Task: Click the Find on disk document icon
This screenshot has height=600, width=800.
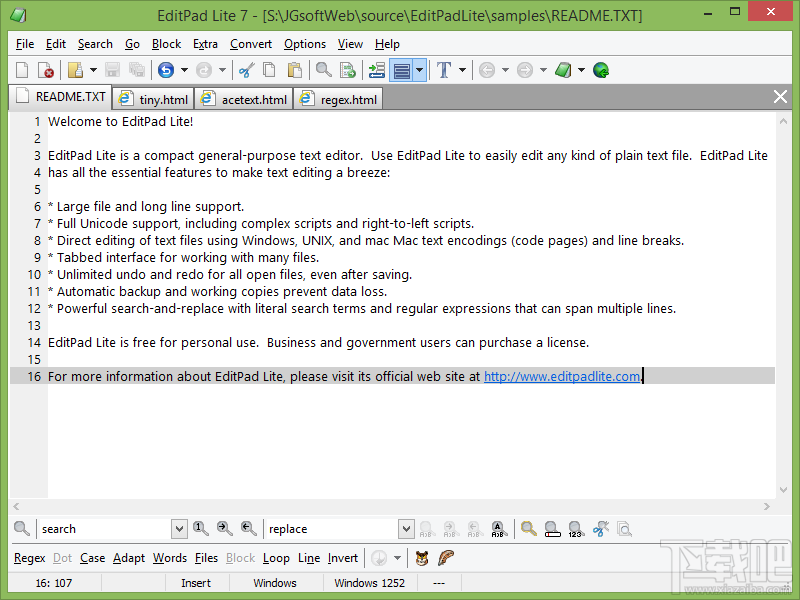Action: (348, 70)
